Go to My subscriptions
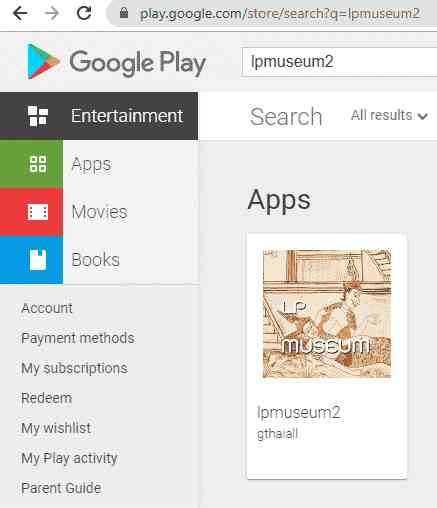This screenshot has height=508, width=437. tap(74, 368)
